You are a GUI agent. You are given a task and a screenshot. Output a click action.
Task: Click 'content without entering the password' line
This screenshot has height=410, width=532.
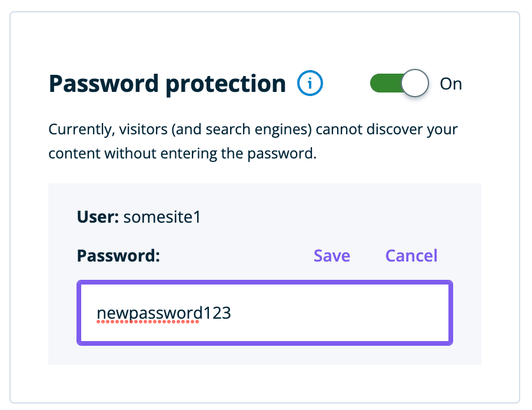click(x=182, y=154)
